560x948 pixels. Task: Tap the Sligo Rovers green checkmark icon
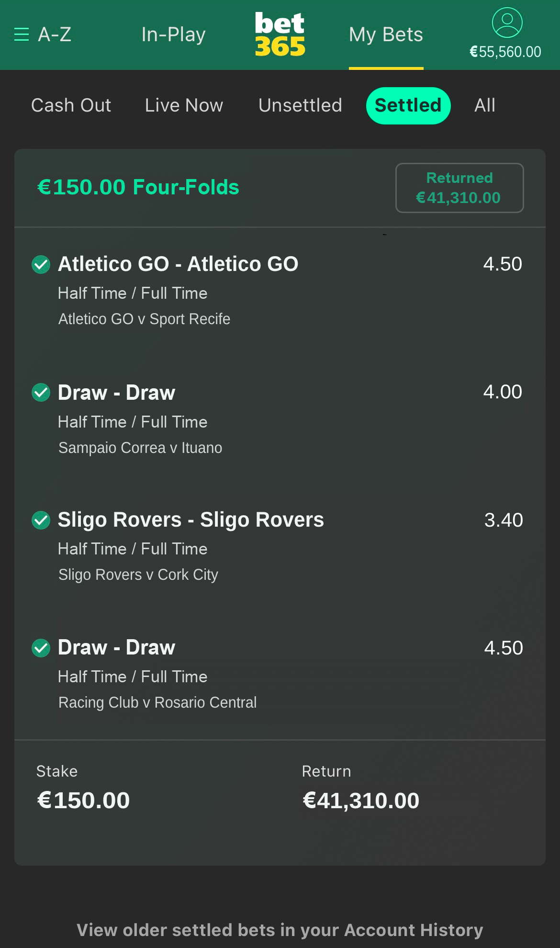(41, 520)
